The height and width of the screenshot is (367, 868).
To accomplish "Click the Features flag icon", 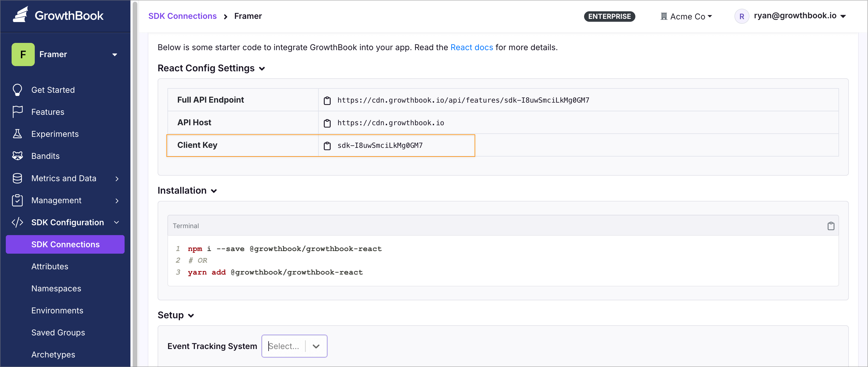I will tap(17, 112).
